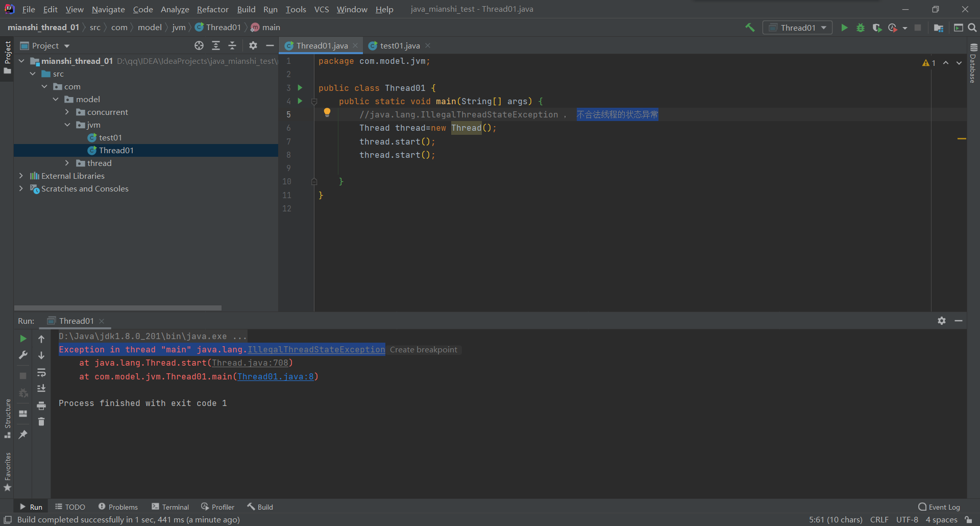Collapse the mianshi_thread_01 project node
This screenshot has height=526, width=980.
(x=21, y=61)
